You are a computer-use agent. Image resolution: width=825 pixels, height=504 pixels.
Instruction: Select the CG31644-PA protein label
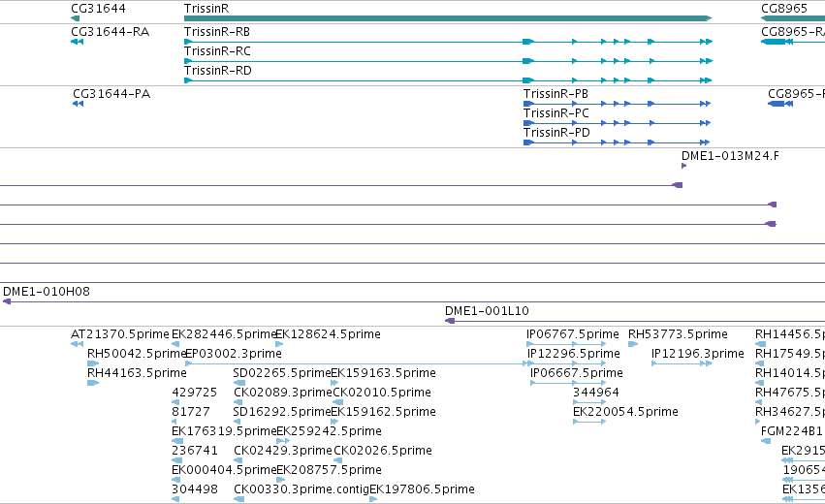(111, 94)
